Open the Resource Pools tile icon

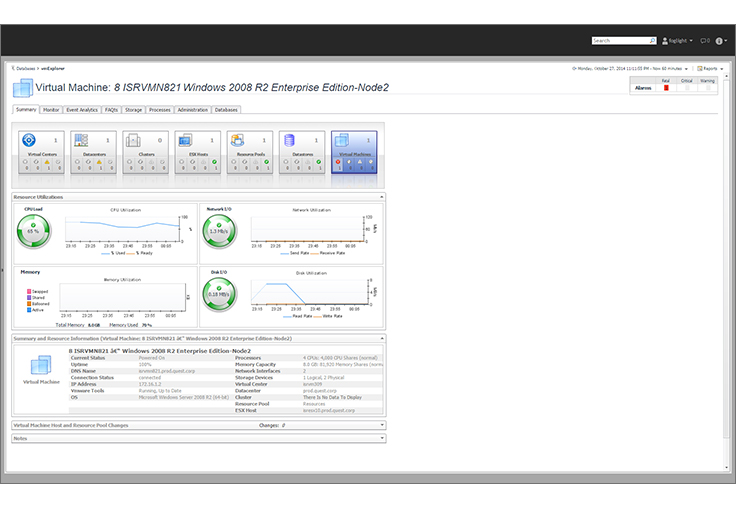pos(238,140)
